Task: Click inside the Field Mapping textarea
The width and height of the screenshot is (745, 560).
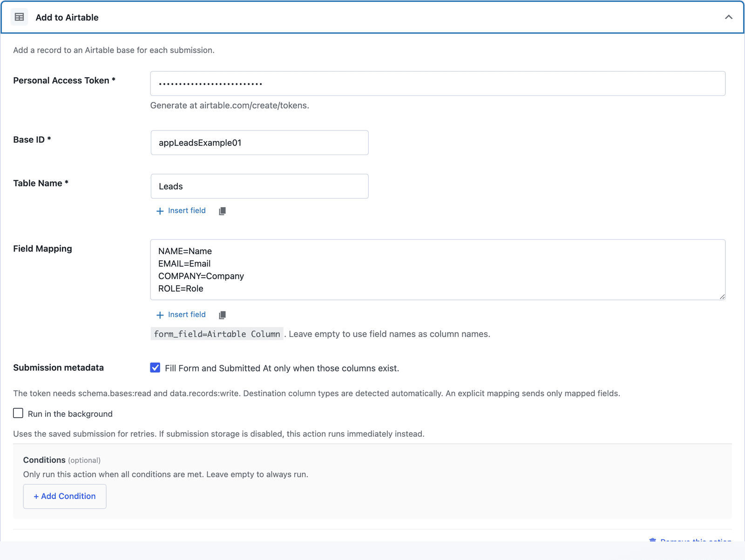Action: (x=438, y=270)
